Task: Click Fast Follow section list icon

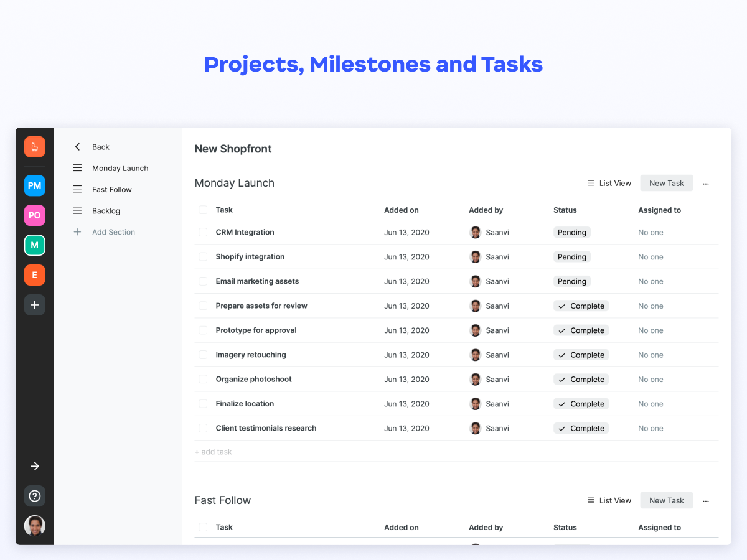Action: click(77, 189)
